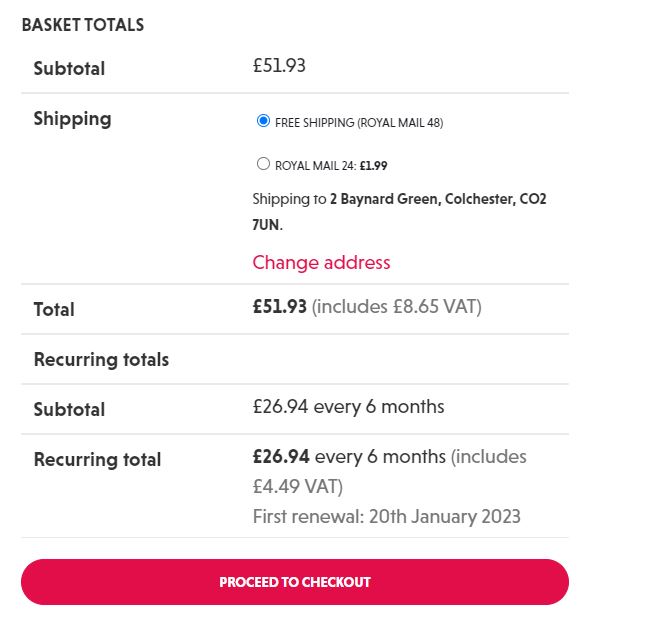Click the recurring Subtotal "£26.94 every 6 months"
Viewport: 658px width, 643px height.
348,407
